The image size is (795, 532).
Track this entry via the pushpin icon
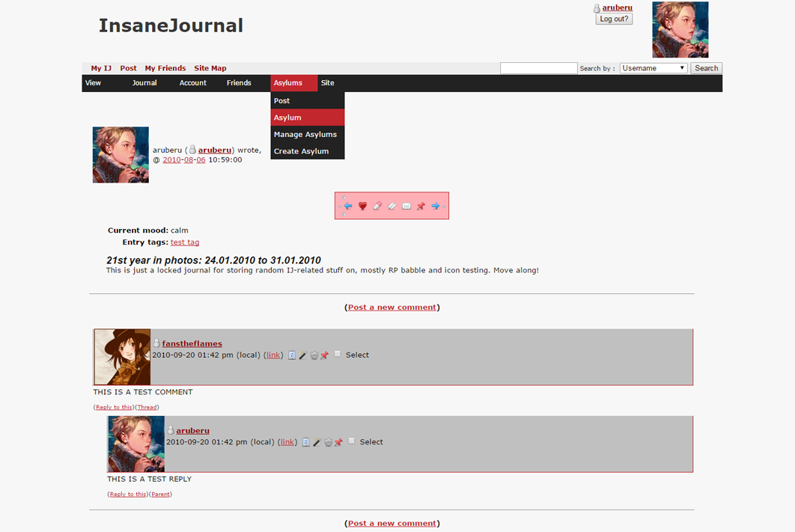click(421, 206)
